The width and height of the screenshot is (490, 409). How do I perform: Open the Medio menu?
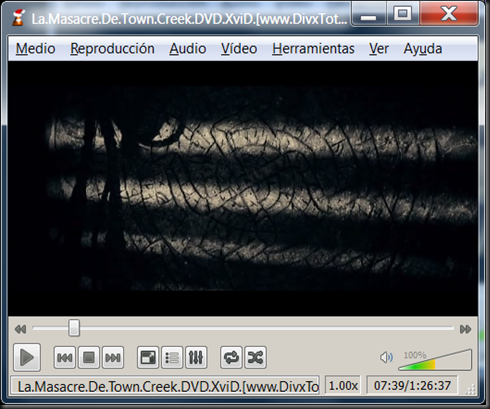coord(35,49)
